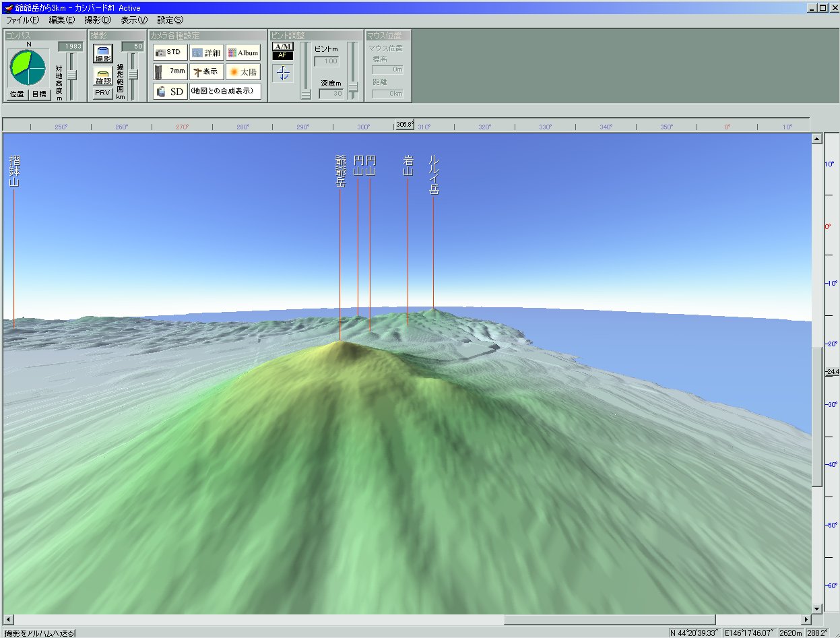Click the 7mm lens setting button

point(170,71)
